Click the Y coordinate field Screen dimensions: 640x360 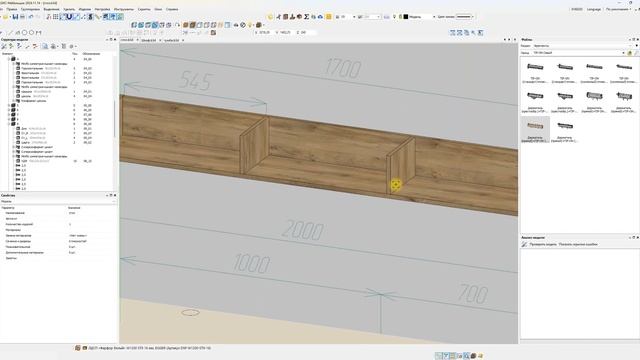point(284,32)
